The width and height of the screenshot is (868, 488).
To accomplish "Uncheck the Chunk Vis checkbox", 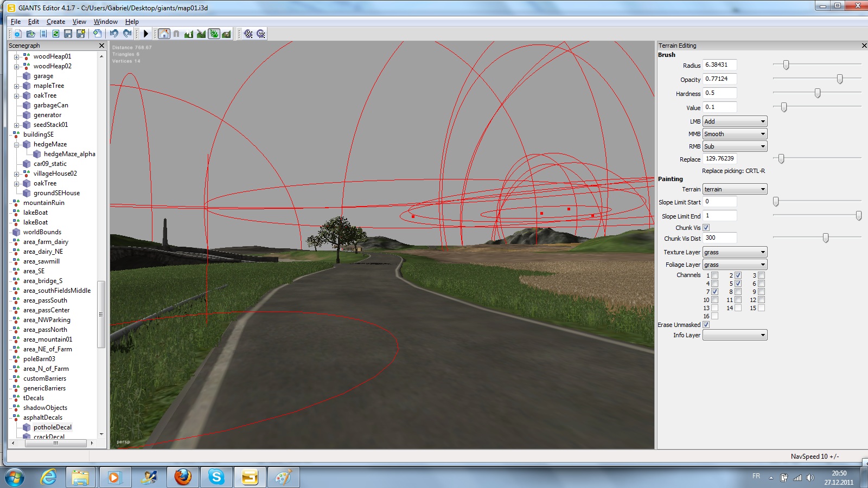I will pos(706,228).
